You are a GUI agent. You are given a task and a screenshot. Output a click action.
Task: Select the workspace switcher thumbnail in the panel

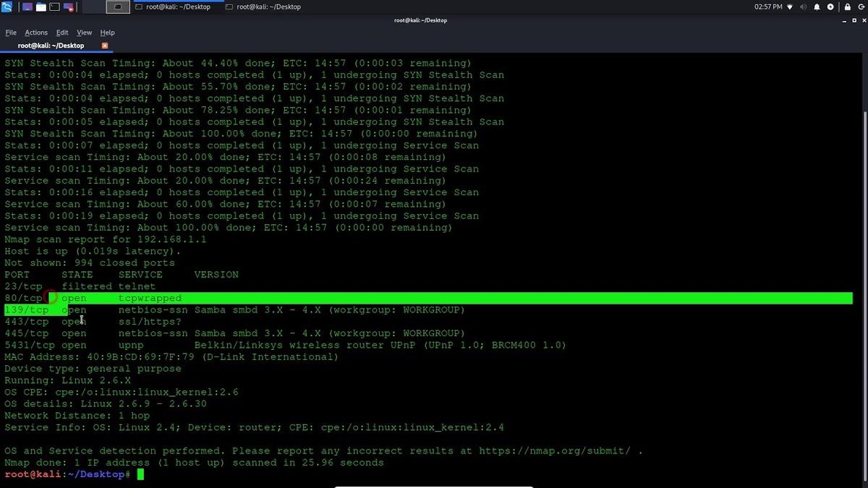117,7
